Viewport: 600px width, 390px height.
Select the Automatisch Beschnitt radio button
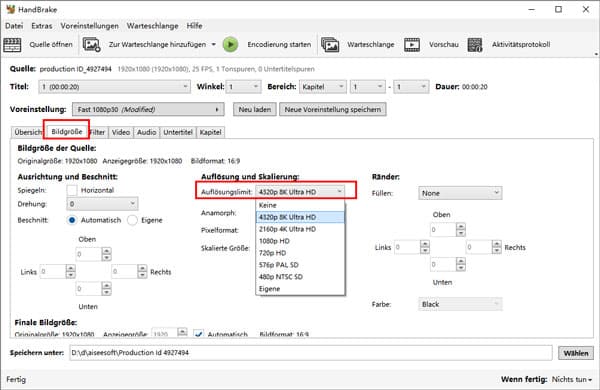[72, 220]
